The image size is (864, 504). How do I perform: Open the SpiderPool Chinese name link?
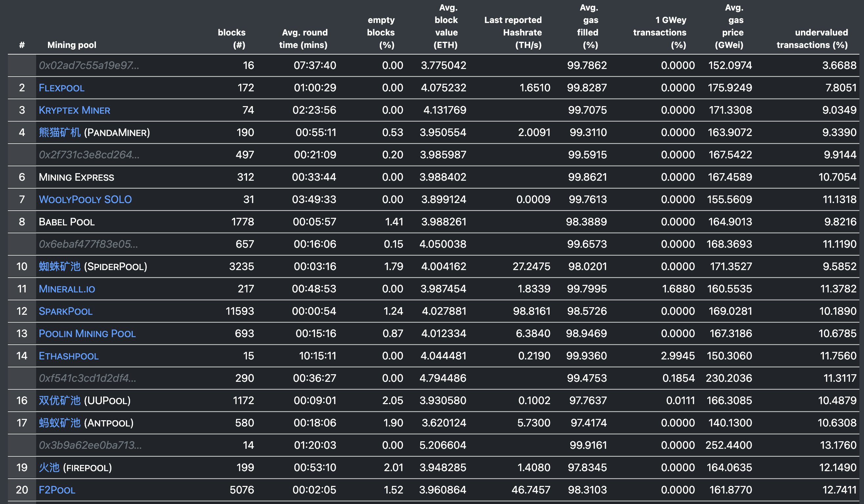click(x=59, y=266)
